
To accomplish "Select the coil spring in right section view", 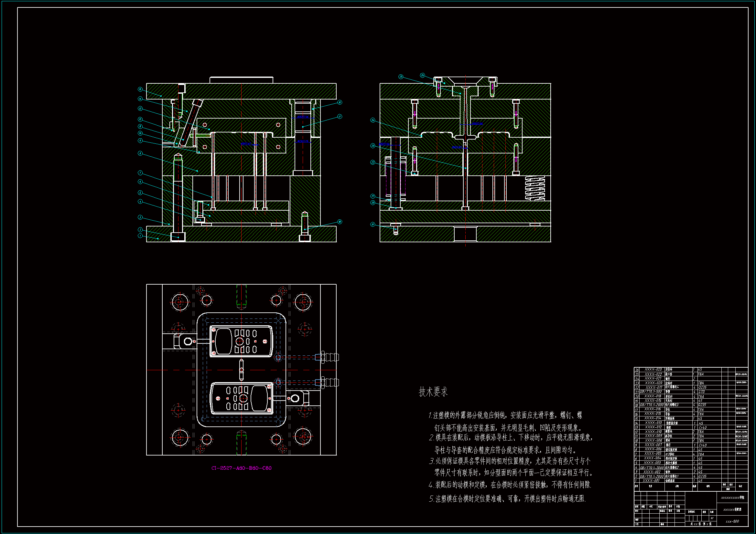I will 535,188.
